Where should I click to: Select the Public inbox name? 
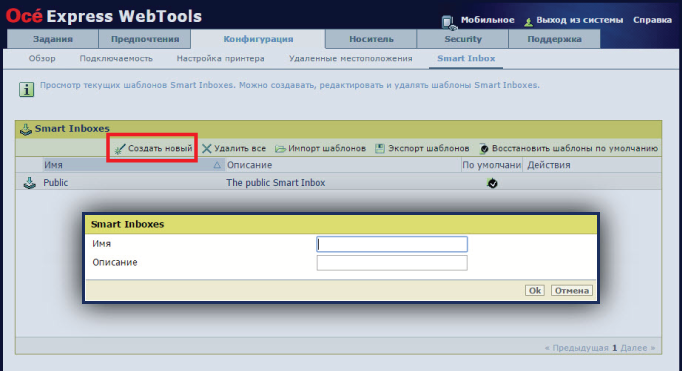pos(56,183)
